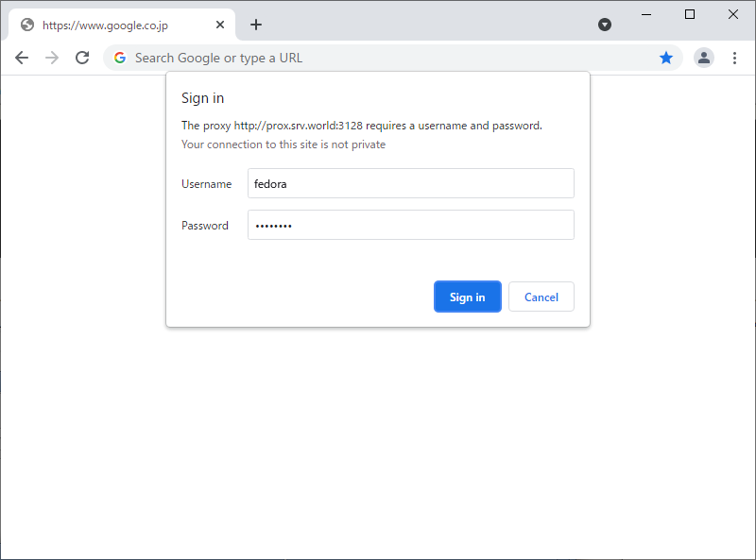Viewport: 756px width, 560px height.
Task: Focus the Username field containing fedora
Action: 411,183
